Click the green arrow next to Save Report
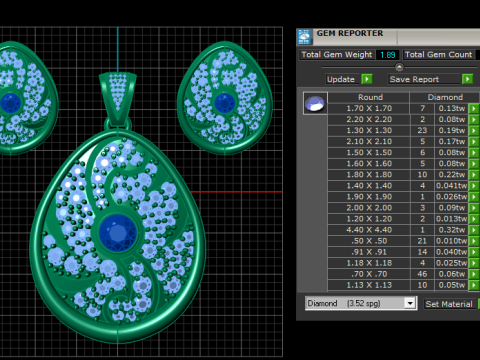The image size is (480, 360). pos(467,79)
